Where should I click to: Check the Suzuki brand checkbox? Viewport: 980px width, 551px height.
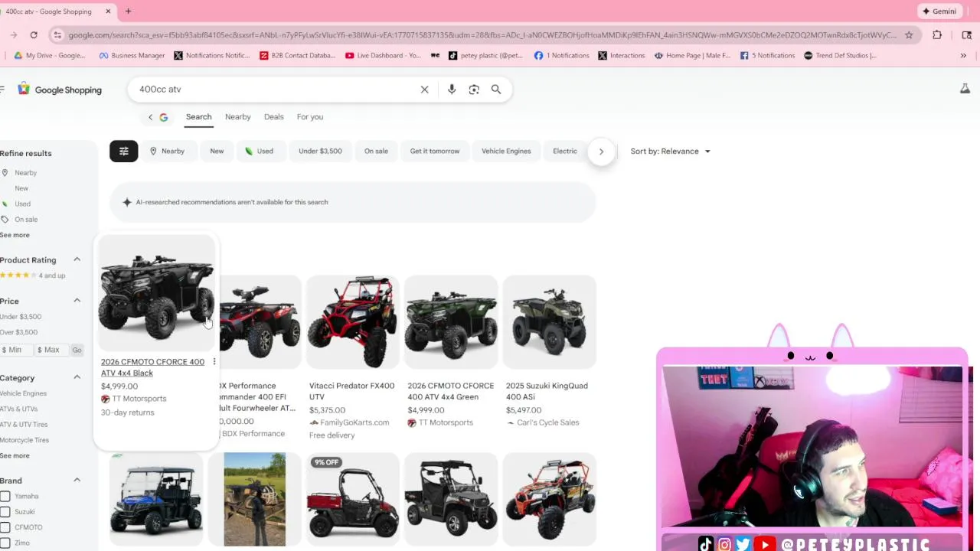5,511
